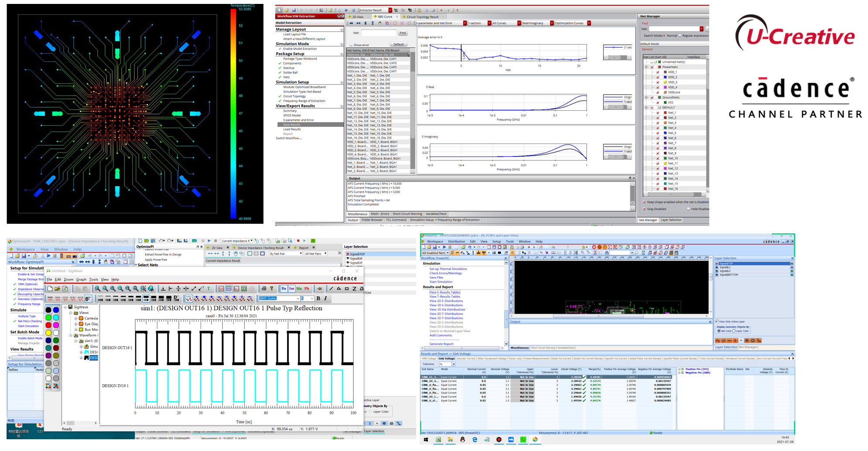868x451 pixels.
Task: Click the Print icon in SigWave toolbar
Action: pos(264,288)
